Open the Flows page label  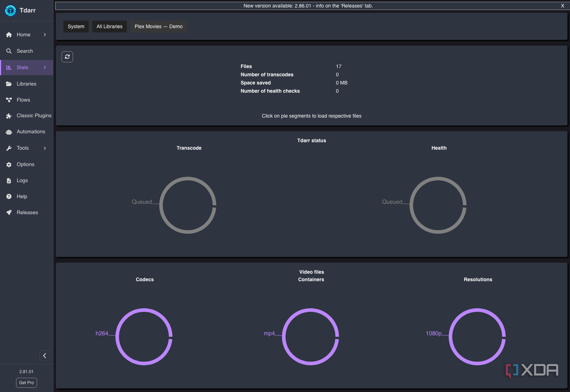coord(24,100)
